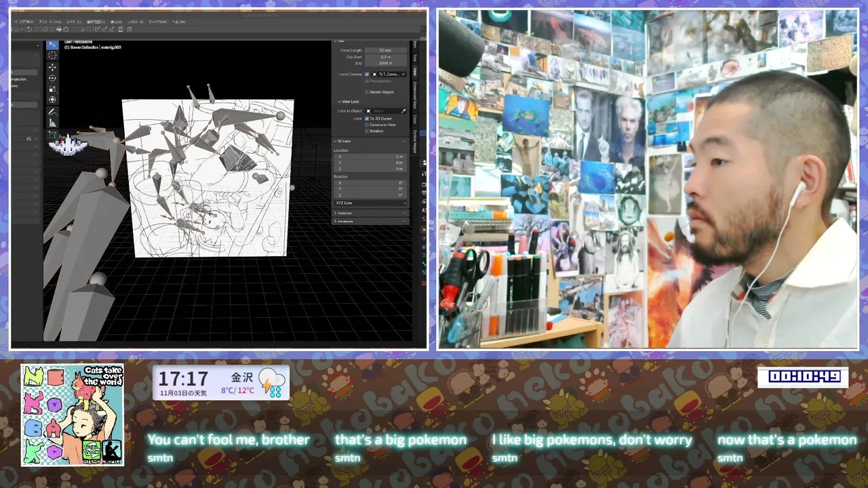Image resolution: width=868 pixels, height=488 pixels.
Task: Click the Fill bucket icon in command bar
Action: [59, 29]
